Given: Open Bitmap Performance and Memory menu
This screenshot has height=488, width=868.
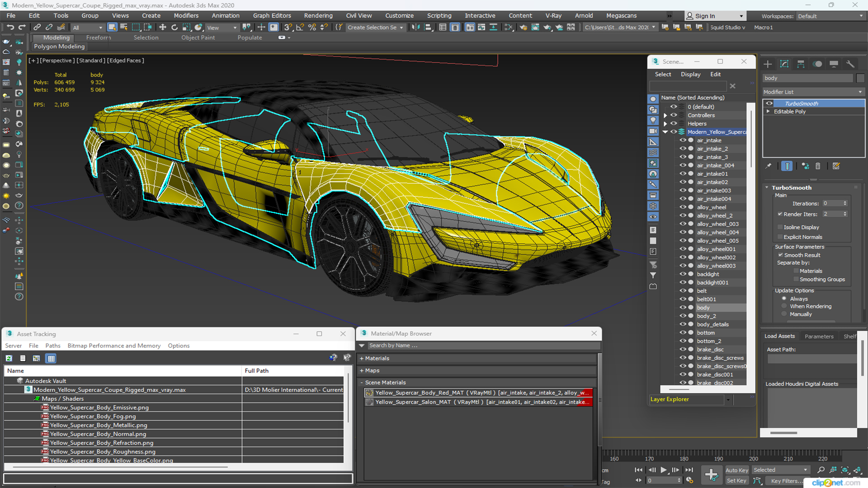Looking at the screenshot, I should click(x=114, y=346).
